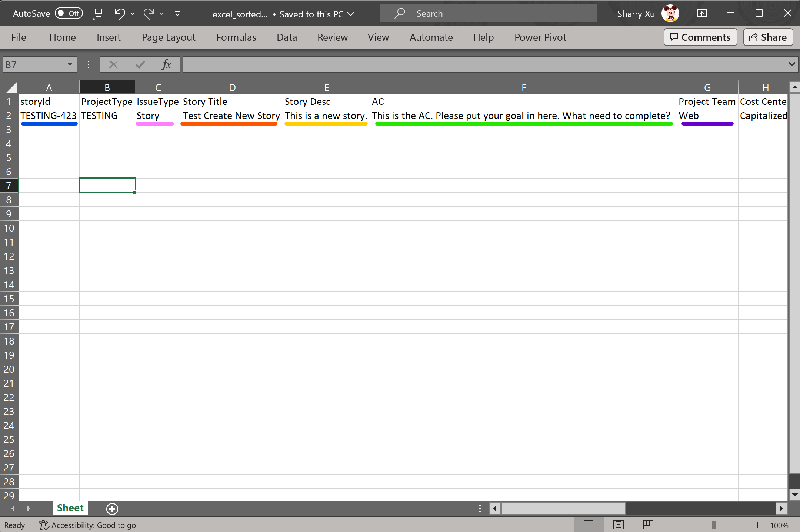
Task: Switch to the Review tab
Action: coord(333,37)
